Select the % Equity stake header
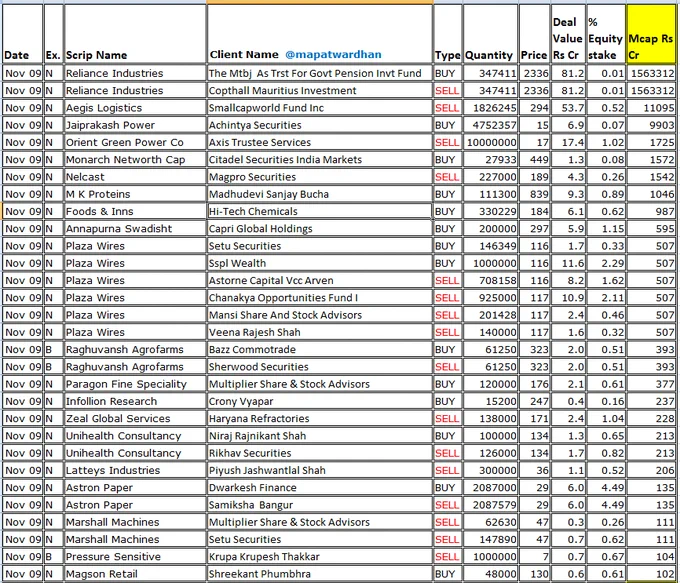The width and height of the screenshot is (680, 583). click(606, 34)
